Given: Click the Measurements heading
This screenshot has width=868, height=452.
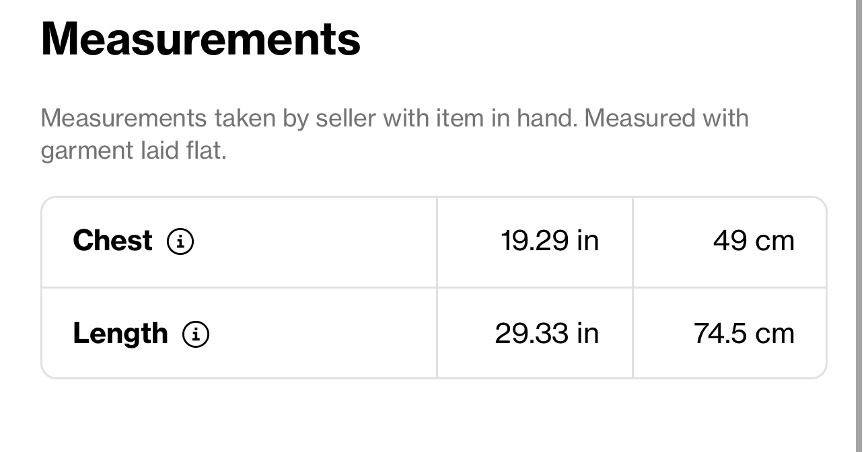Looking at the screenshot, I should pyautogui.click(x=201, y=38).
